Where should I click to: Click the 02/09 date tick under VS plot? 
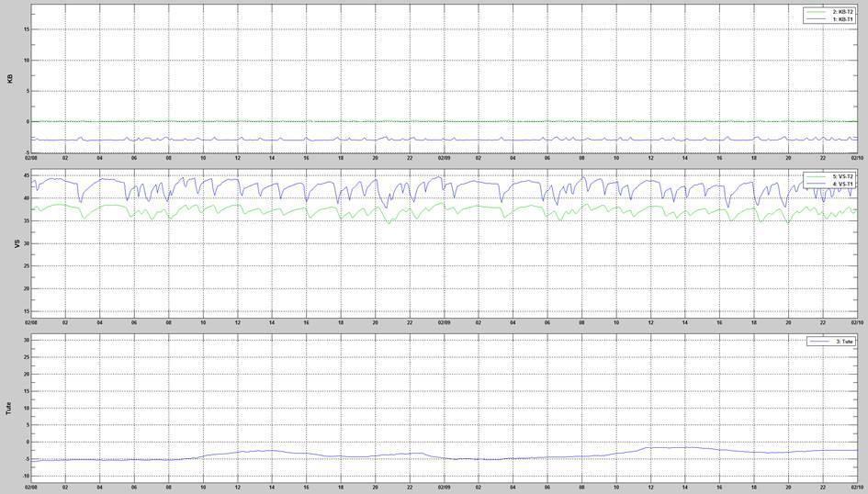click(x=444, y=322)
